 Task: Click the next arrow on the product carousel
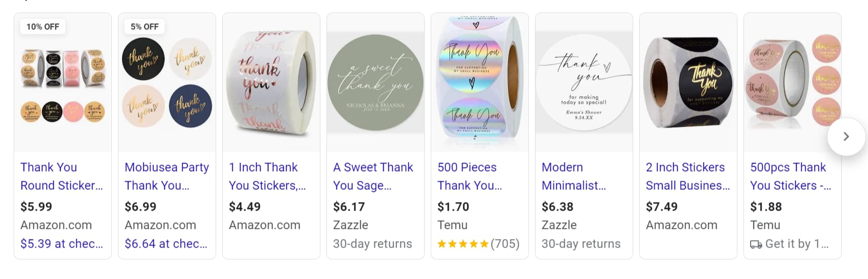click(846, 137)
